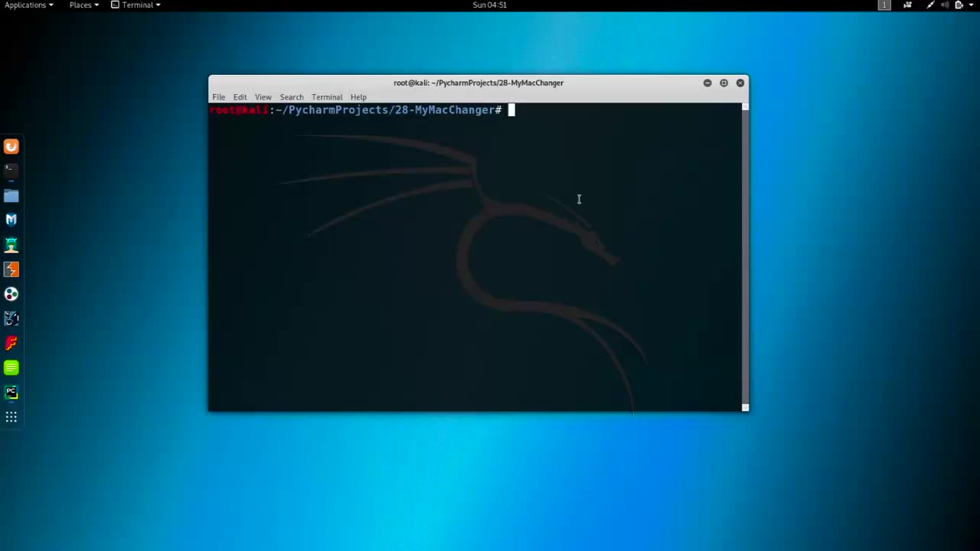Click the prompt path 28-MyMacChanger
Viewport: 980px width, 551px height.
coord(444,110)
